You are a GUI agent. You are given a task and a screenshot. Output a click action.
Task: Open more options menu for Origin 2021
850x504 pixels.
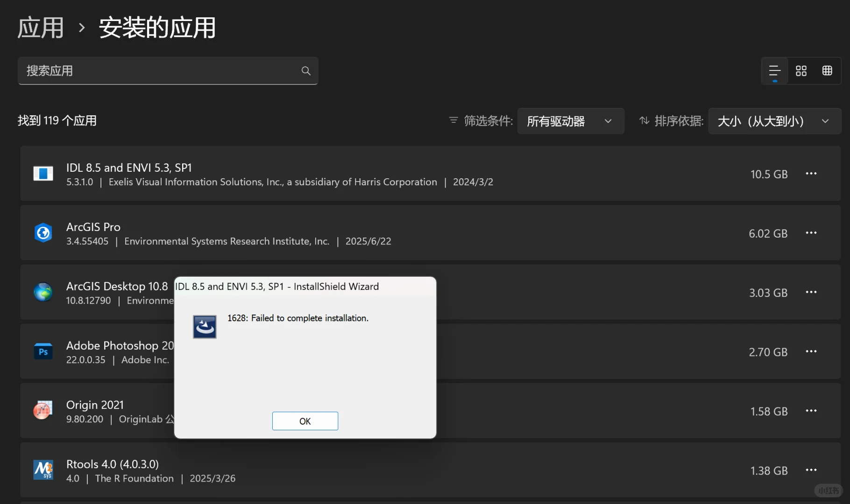click(x=811, y=411)
